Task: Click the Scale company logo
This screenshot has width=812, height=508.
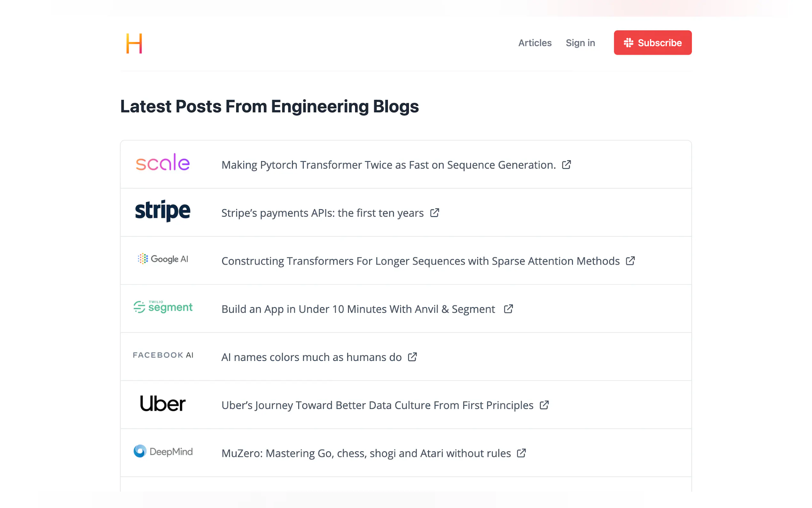Action: click(162, 163)
